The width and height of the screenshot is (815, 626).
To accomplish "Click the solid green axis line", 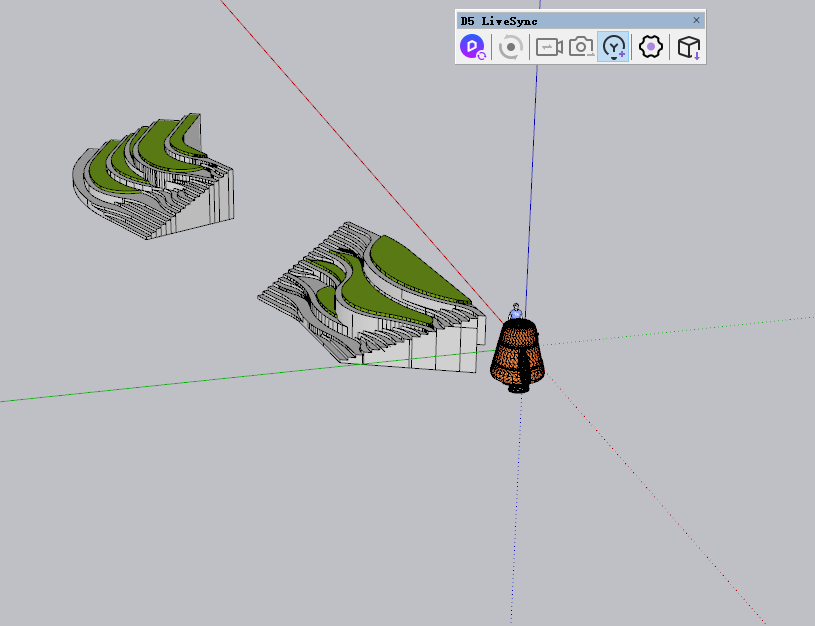I will [150, 386].
